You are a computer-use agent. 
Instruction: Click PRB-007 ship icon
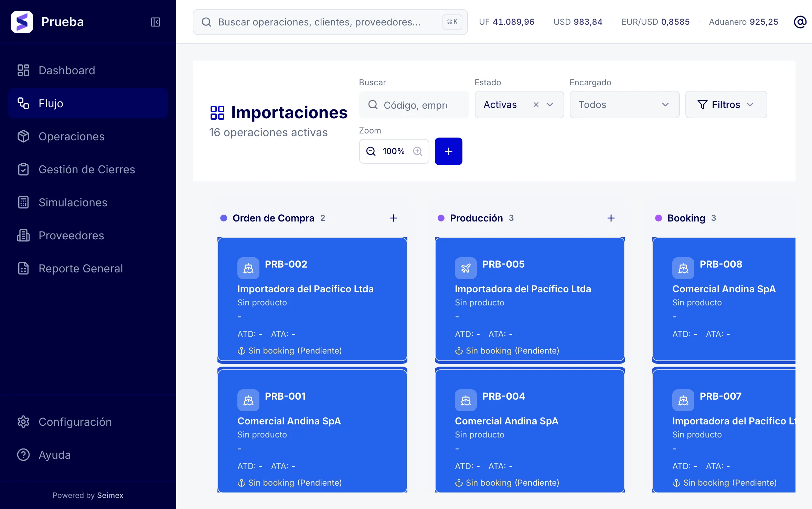click(683, 400)
